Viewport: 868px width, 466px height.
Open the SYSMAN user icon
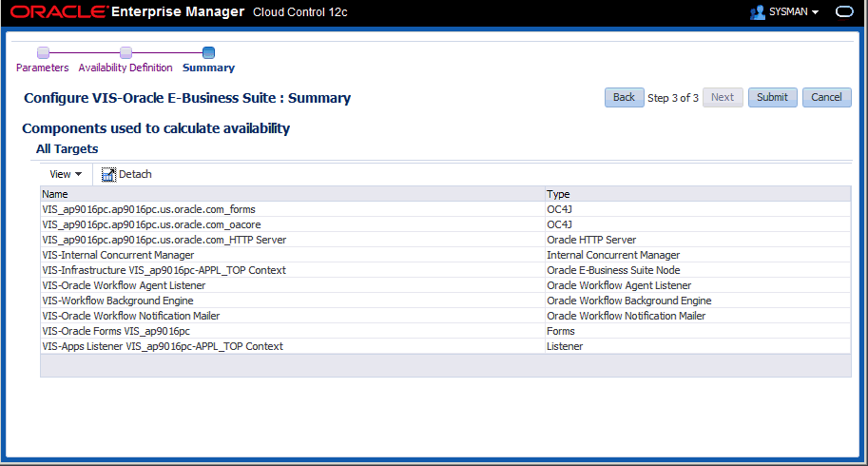pyautogui.click(x=758, y=12)
